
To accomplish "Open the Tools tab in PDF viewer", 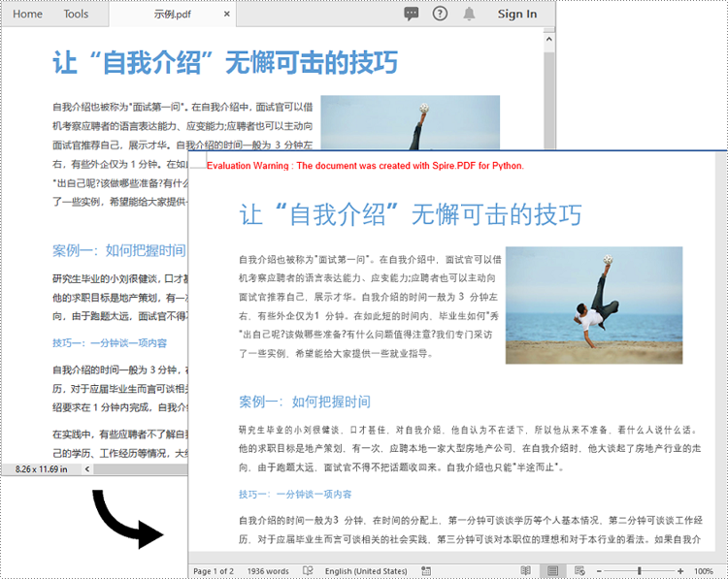I will tap(76, 14).
